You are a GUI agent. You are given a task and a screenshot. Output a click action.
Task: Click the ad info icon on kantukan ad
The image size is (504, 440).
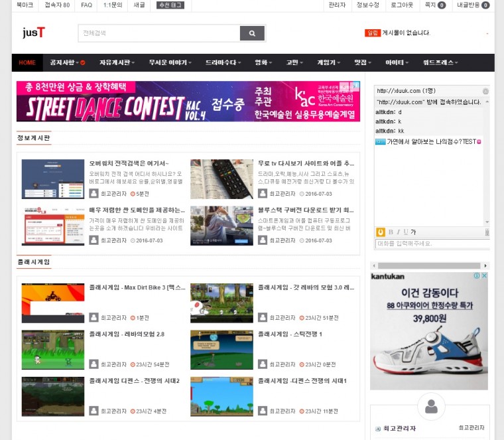[476, 275]
